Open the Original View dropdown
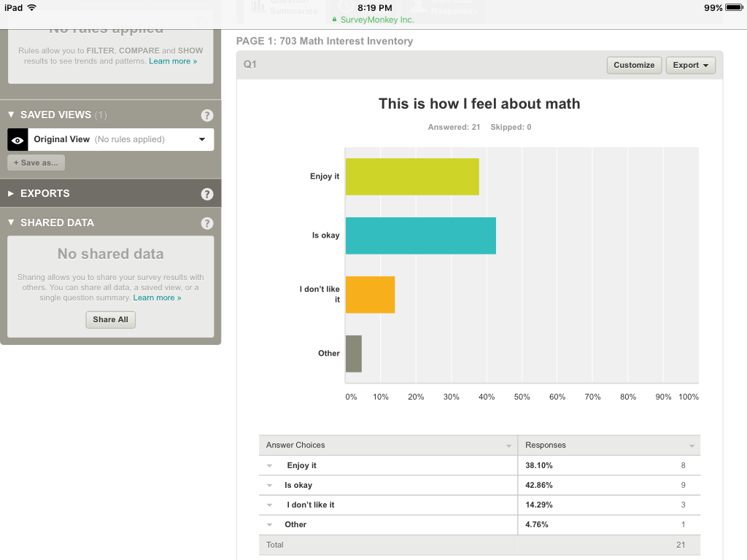The image size is (747, 560). pyautogui.click(x=202, y=140)
